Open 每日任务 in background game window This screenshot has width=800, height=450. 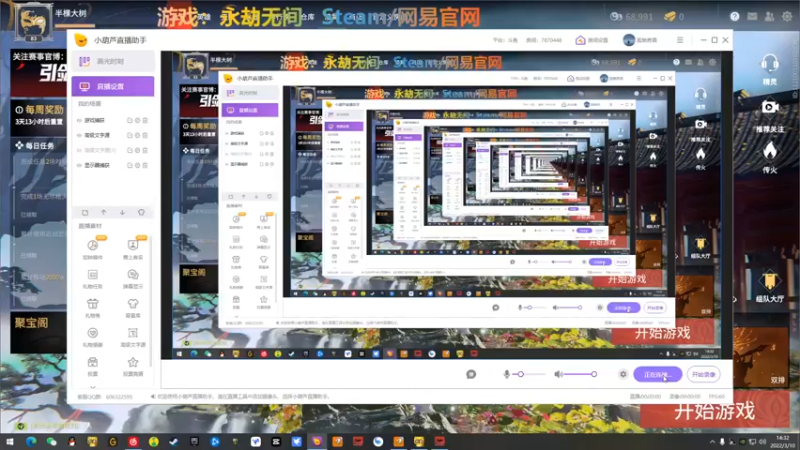point(35,146)
